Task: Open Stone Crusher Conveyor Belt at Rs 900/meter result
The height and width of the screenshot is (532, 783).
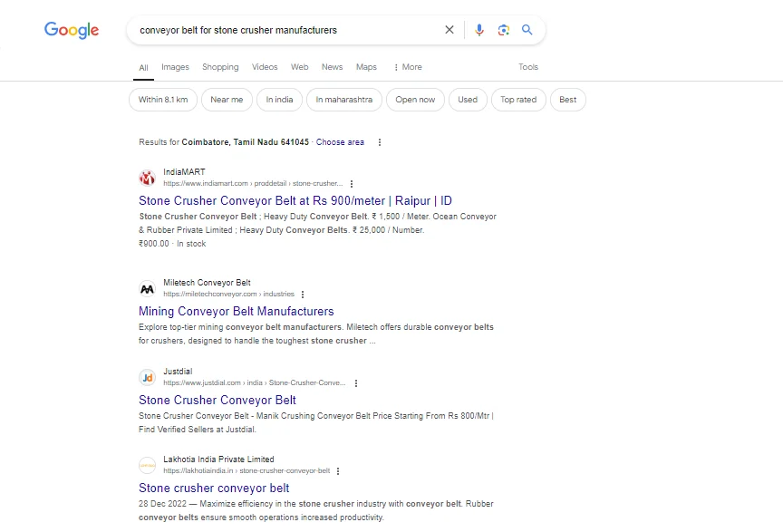Action: pyautogui.click(x=295, y=201)
